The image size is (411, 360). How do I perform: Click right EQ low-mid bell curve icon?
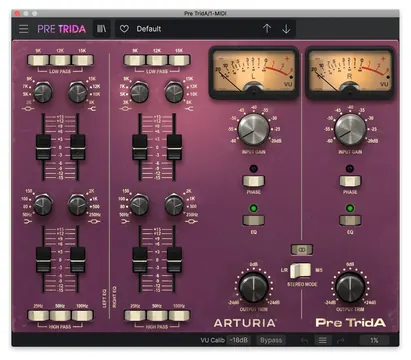(x=191, y=222)
